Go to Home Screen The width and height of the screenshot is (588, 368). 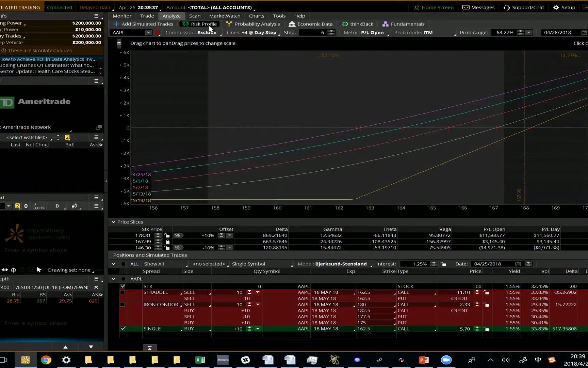434,7
